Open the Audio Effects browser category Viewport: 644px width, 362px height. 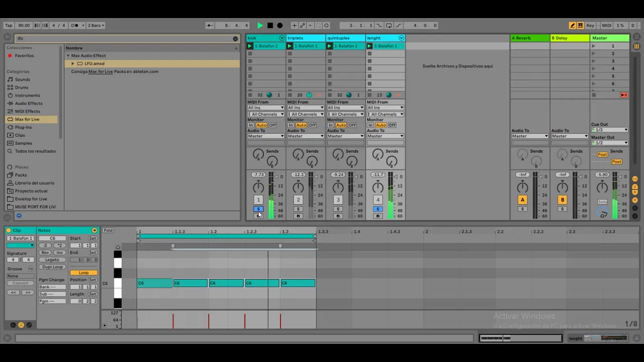pos(29,104)
